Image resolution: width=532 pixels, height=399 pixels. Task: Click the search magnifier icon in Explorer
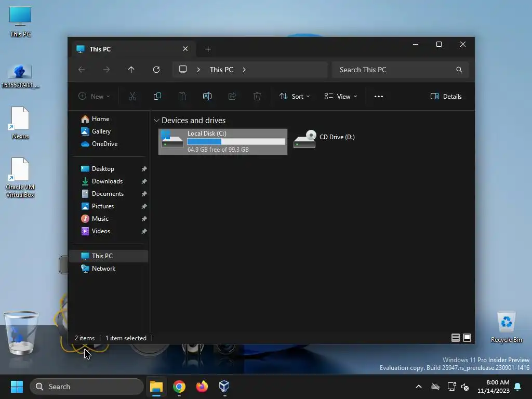[x=459, y=70]
